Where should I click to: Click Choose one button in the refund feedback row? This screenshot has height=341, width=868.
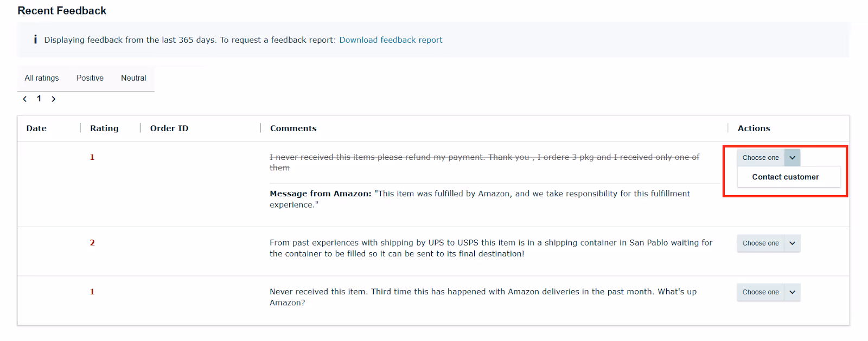tap(761, 158)
